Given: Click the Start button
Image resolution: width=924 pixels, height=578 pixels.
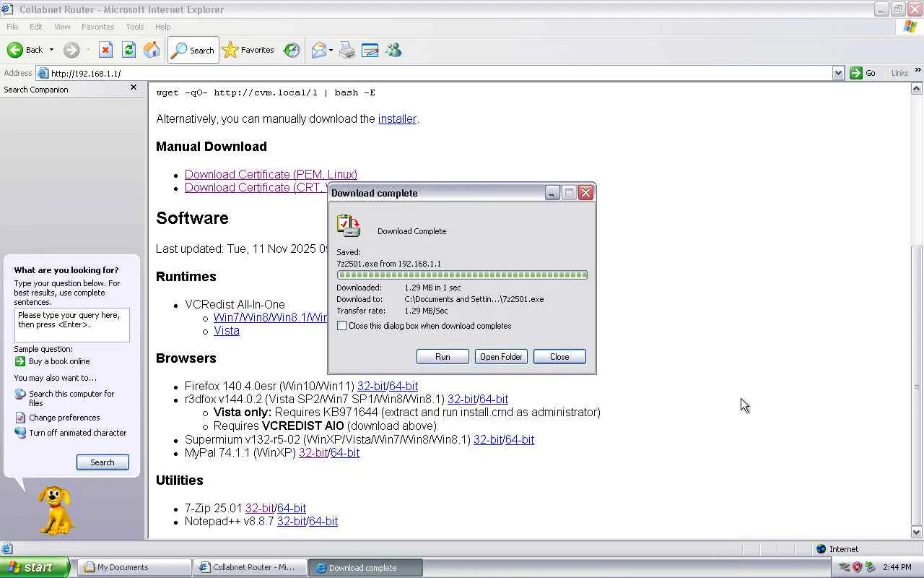Looking at the screenshot, I should (x=35, y=567).
